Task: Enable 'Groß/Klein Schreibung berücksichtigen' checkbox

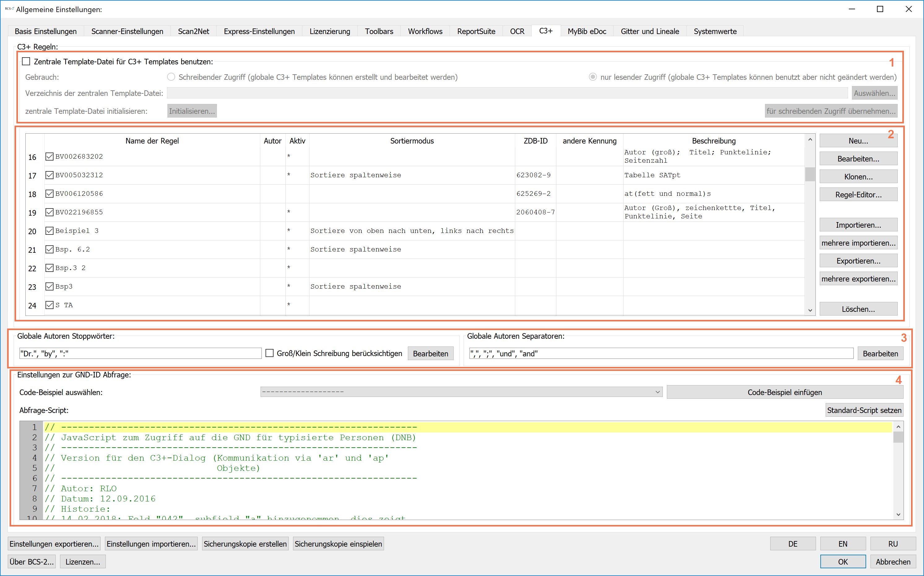Action: [270, 353]
